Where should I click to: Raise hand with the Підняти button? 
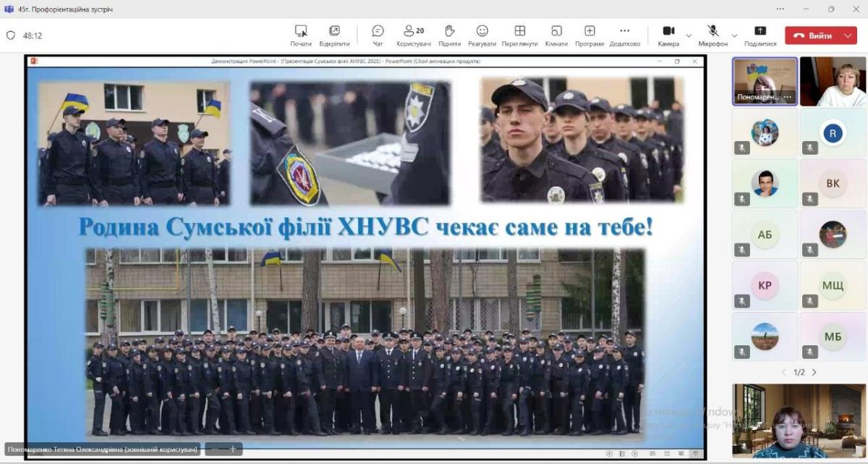[x=449, y=35]
